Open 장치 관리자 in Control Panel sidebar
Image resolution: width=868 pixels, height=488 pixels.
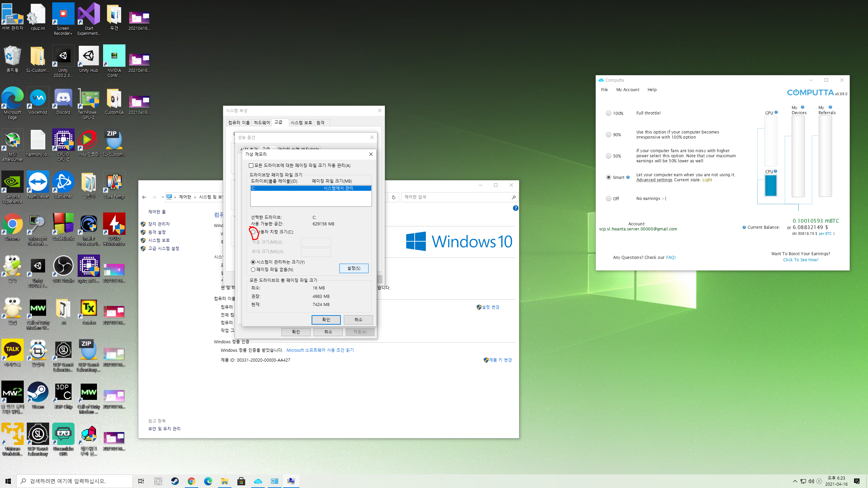click(x=159, y=224)
